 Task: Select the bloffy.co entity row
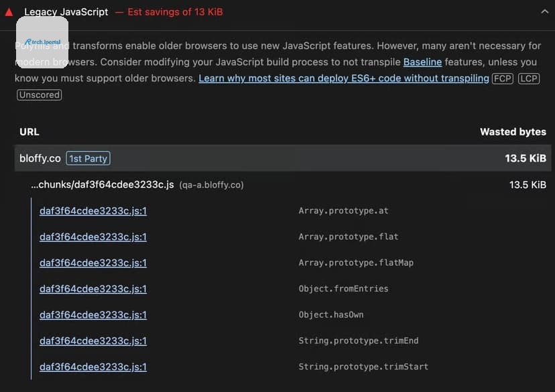282,158
